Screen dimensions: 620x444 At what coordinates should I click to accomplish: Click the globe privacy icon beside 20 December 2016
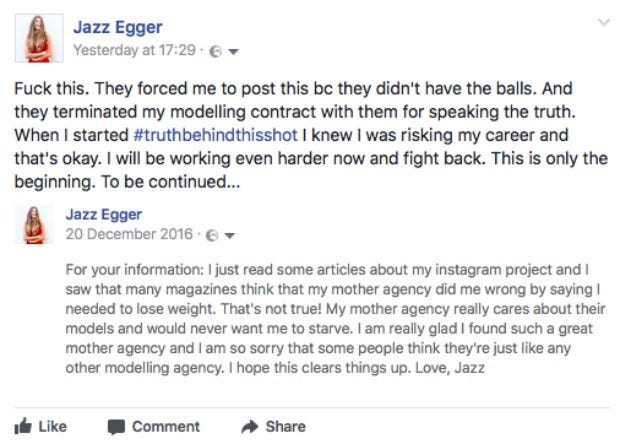(212, 236)
